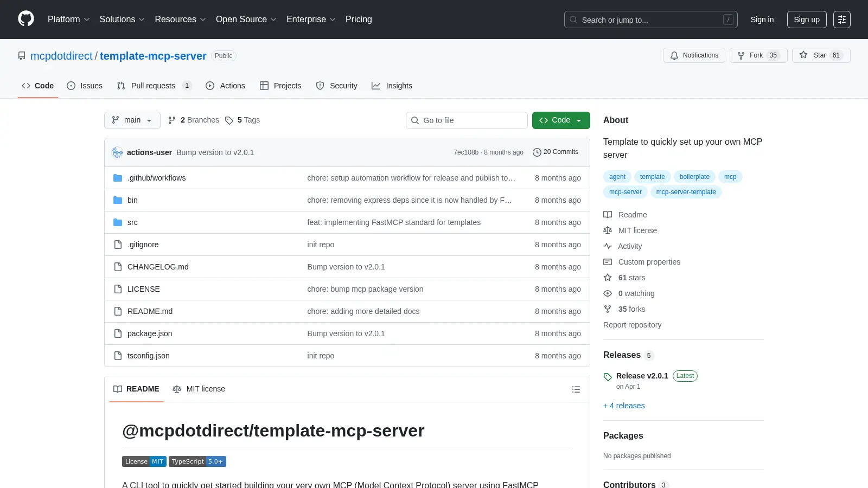Screen dimensions: 868x488
Task: Click the CHANGELOG.md file icon
Action: coord(118,267)
